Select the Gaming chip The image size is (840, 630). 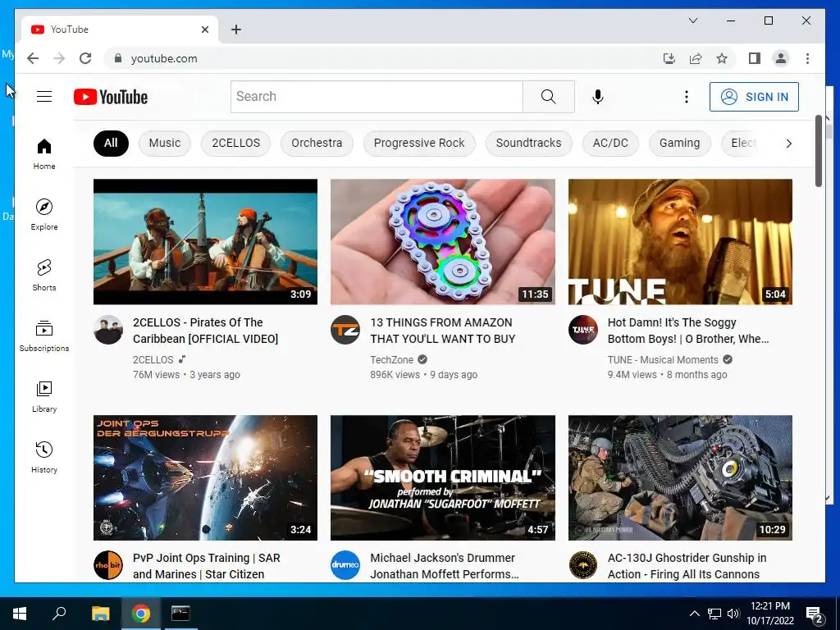pos(679,143)
